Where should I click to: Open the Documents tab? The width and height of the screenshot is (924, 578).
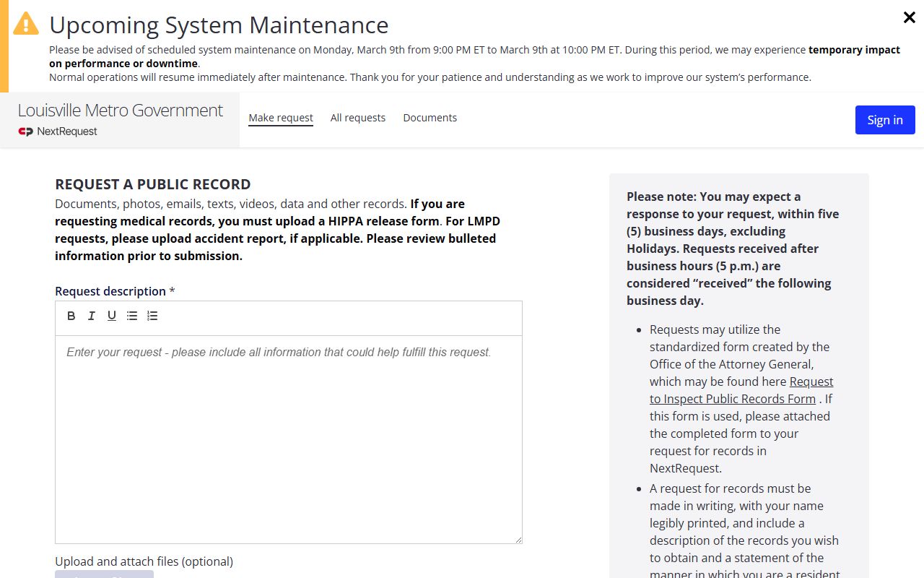coord(430,118)
